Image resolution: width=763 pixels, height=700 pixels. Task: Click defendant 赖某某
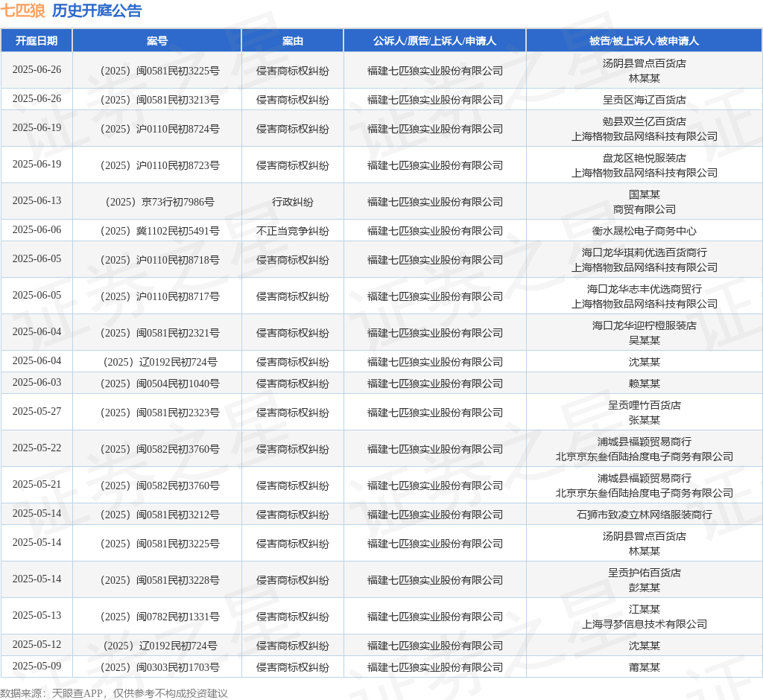point(645,384)
